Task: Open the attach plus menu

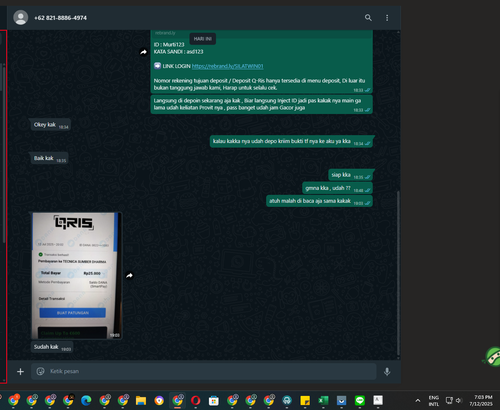Action: pyautogui.click(x=20, y=371)
